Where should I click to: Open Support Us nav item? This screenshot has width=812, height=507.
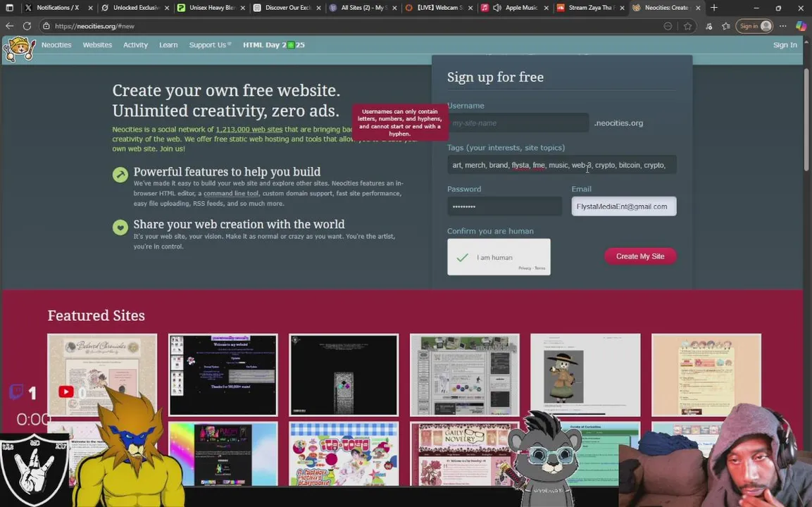click(x=210, y=45)
